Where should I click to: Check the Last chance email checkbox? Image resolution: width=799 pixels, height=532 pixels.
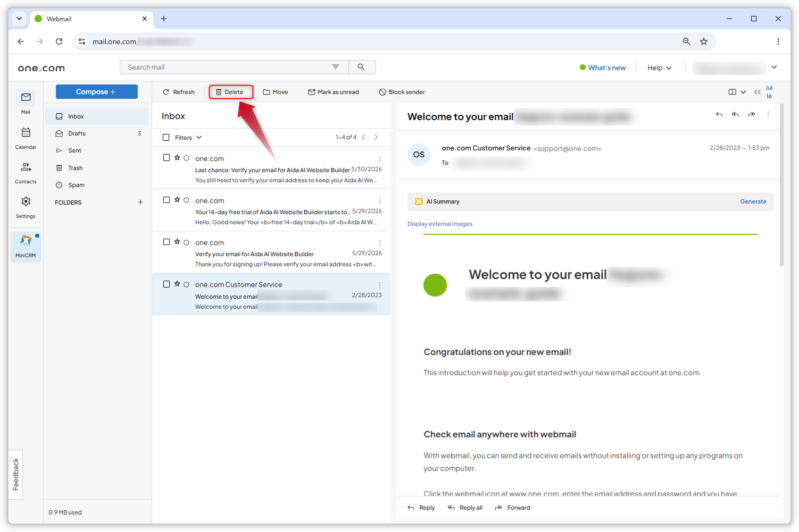[167, 158]
